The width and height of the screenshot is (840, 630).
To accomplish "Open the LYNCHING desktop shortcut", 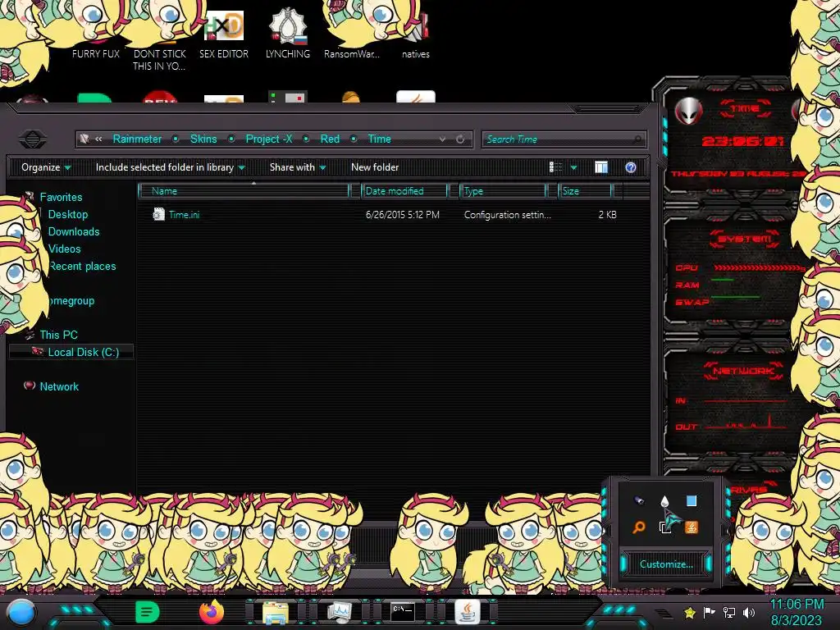I will [x=288, y=33].
